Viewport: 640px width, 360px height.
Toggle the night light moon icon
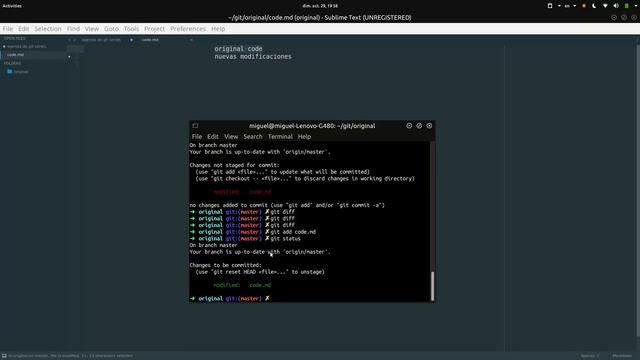tap(594, 6)
